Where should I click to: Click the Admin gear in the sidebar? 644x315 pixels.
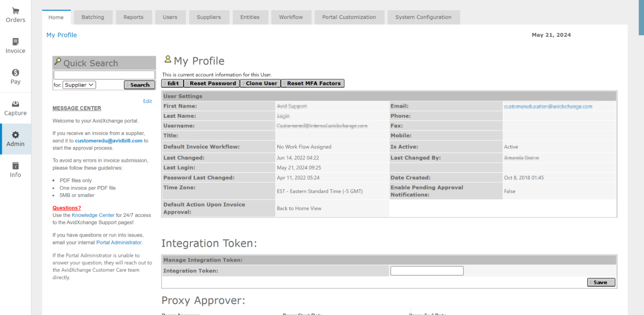click(x=15, y=139)
